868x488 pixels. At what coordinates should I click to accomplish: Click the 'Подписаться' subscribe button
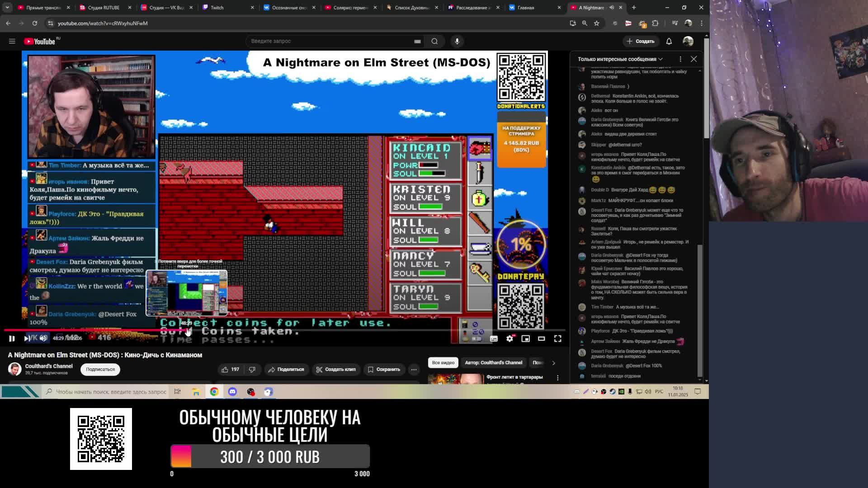click(x=100, y=370)
